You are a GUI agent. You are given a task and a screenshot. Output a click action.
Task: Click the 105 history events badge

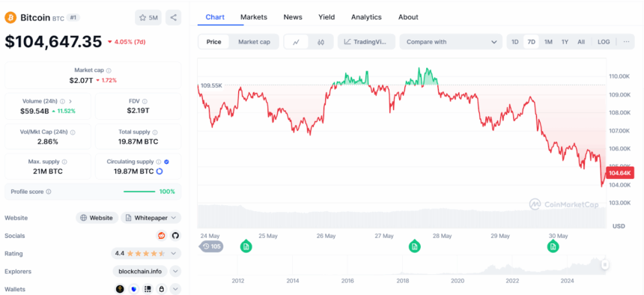pyautogui.click(x=211, y=246)
